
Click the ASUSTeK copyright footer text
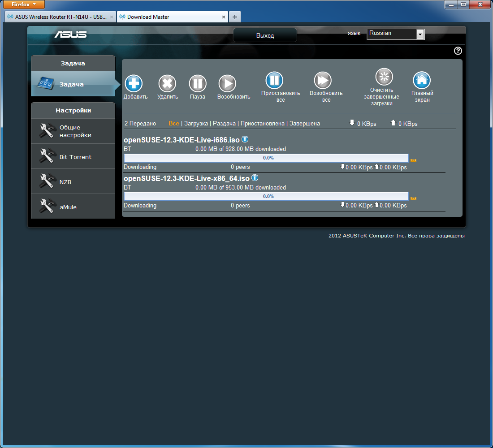coord(397,236)
